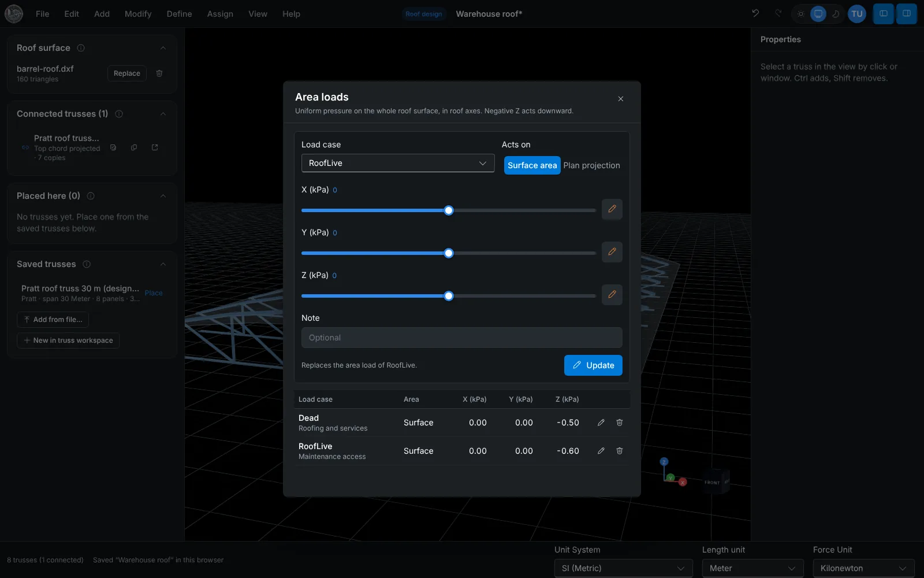Open connected Pratt truss in external view

point(155,147)
